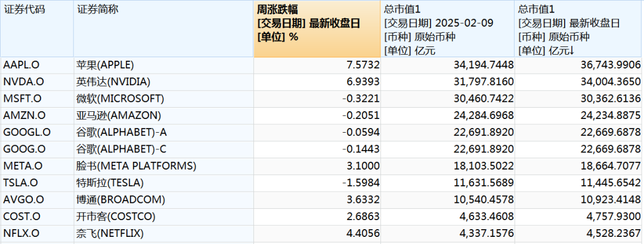The width and height of the screenshot is (644, 244).
Task: Click latest market cap 18,664.7077
Action: [x=611, y=166]
